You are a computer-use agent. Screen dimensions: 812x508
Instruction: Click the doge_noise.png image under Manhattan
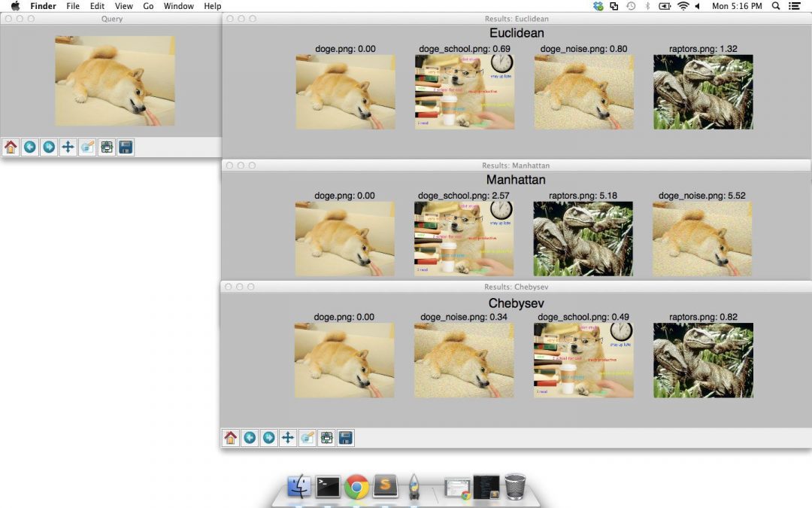tap(702, 239)
